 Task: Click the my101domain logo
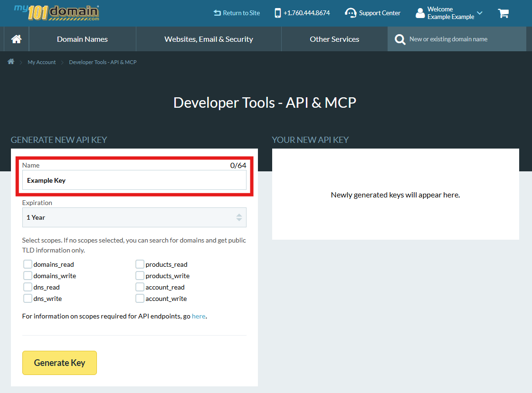point(56,13)
